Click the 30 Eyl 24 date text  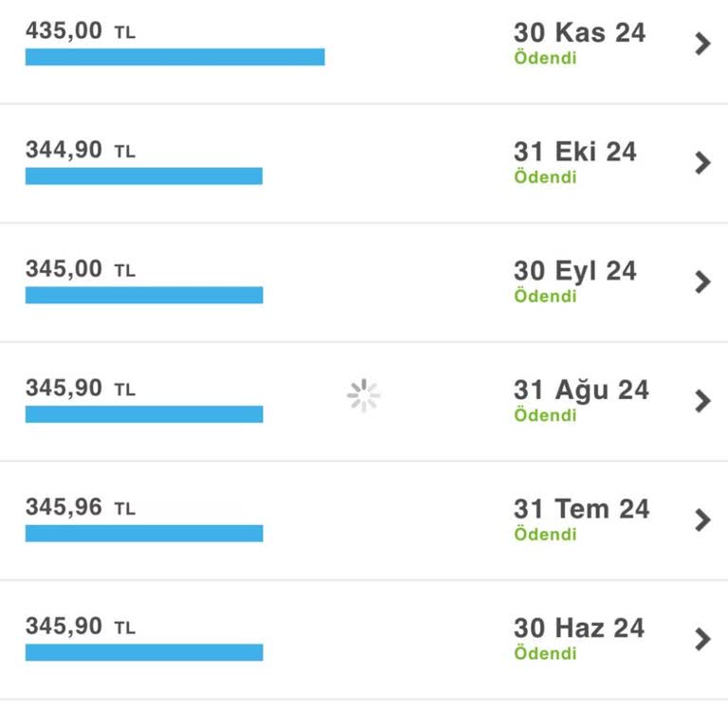tap(574, 271)
